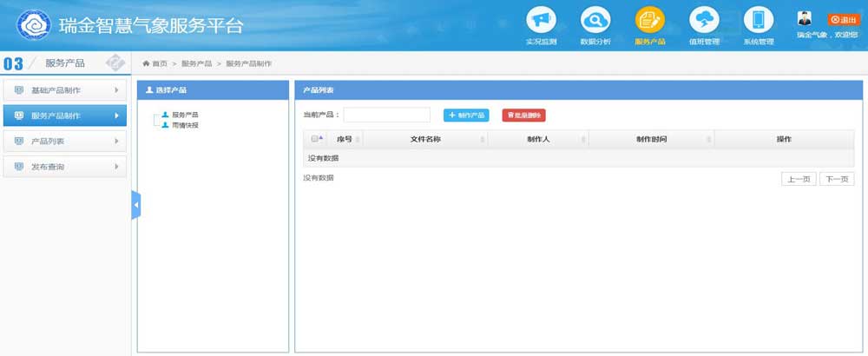Viewport: 868px width, 356px height.
Task: Click the home icon in breadcrumb
Action: pyautogui.click(x=147, y=64)
